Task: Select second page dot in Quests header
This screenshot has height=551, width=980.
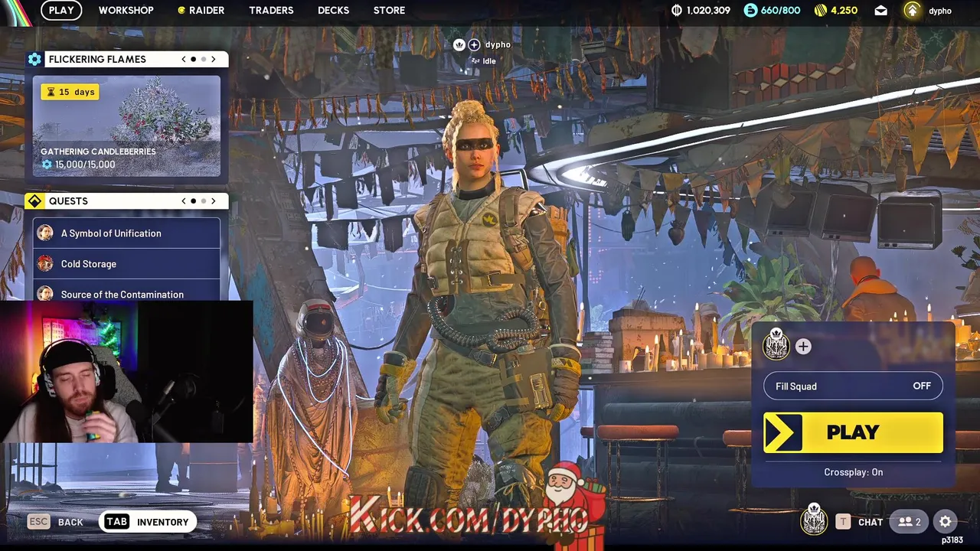Action: pyautogui.click(x=203, y=201)
